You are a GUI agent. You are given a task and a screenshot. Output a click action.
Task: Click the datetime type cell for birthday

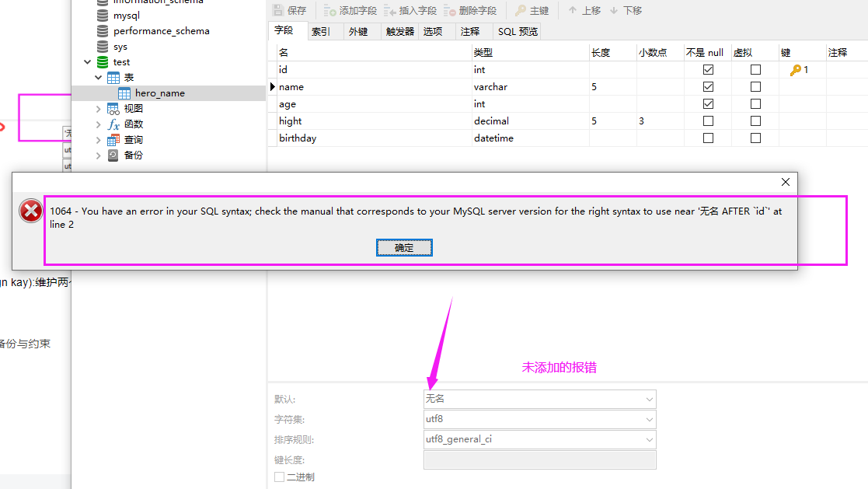pos(530,138)
